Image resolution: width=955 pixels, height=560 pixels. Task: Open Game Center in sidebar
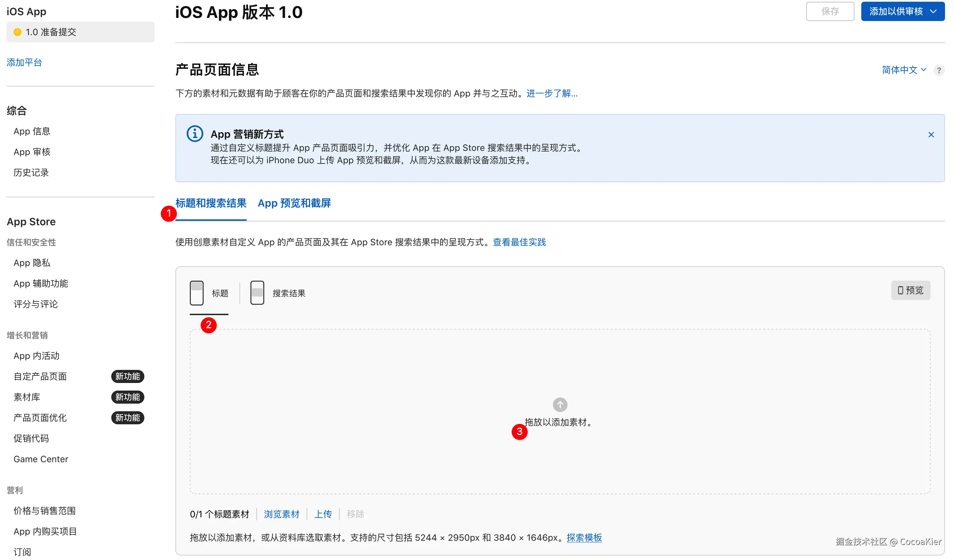(41, 459)
